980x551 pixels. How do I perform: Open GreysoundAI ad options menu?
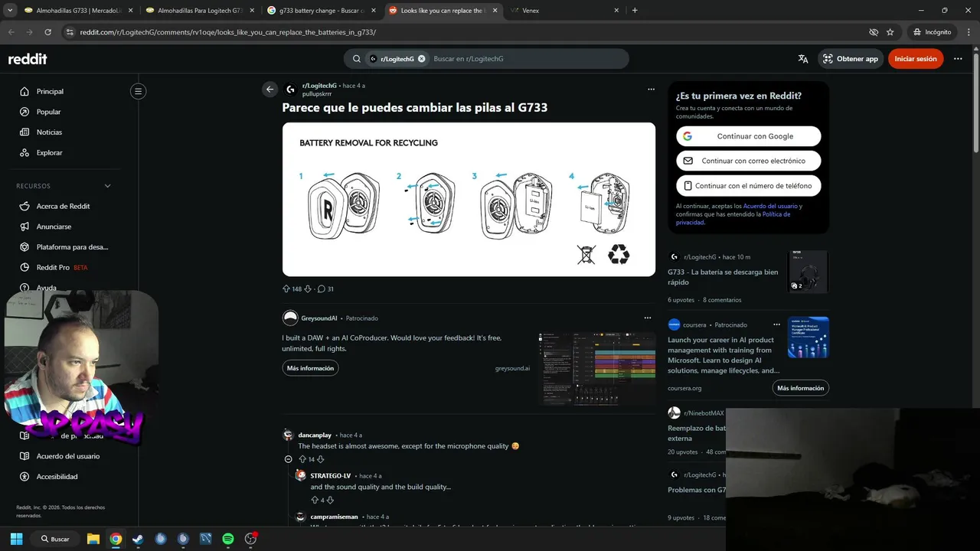[x=648, y=318]
